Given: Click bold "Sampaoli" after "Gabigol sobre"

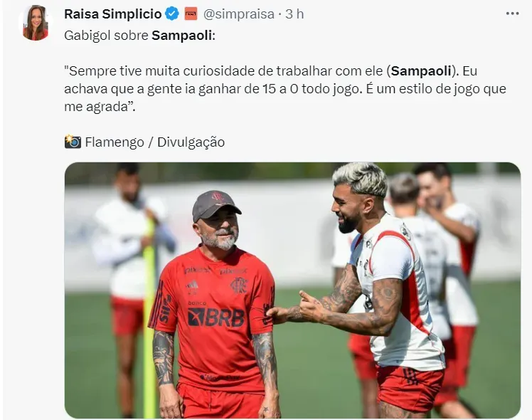Looking at the screenshot, I should pyautogui.click(x=182, y=36).
